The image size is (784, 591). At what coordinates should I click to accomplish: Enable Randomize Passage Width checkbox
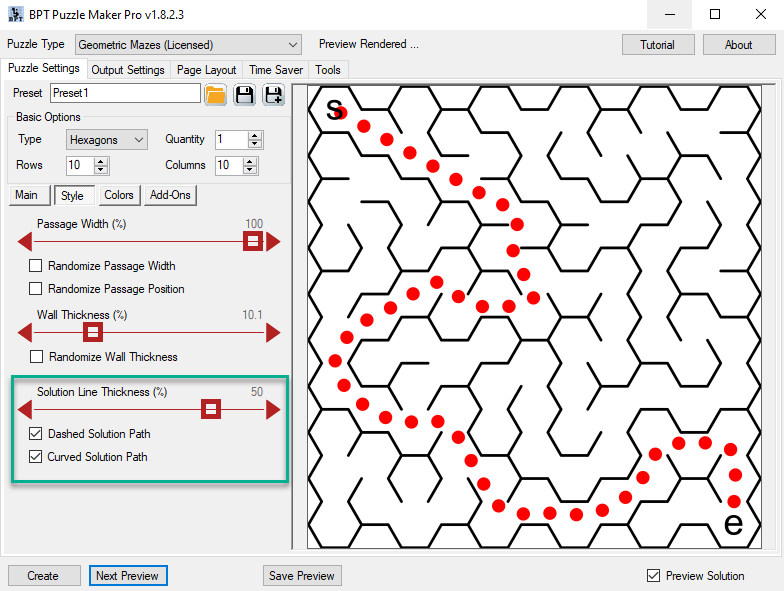coord(36,266)
